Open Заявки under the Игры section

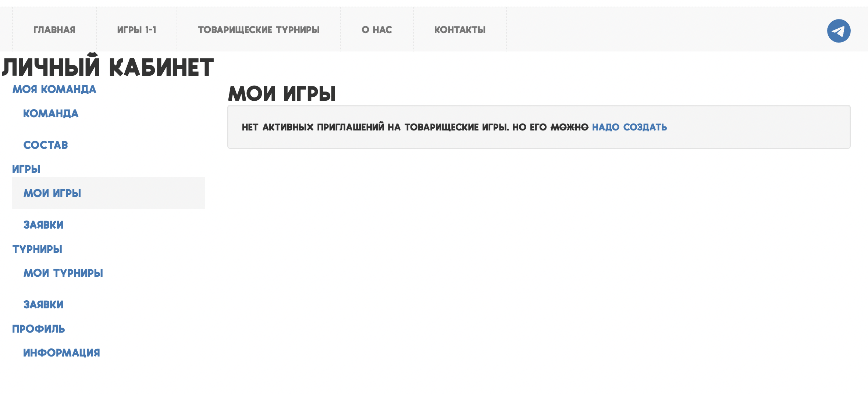click(x=43, y=225)
